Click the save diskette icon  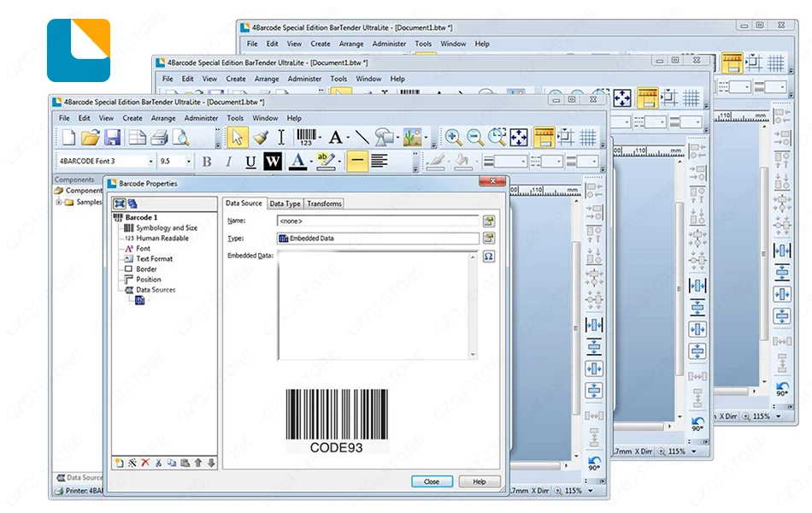coord(112,138)
